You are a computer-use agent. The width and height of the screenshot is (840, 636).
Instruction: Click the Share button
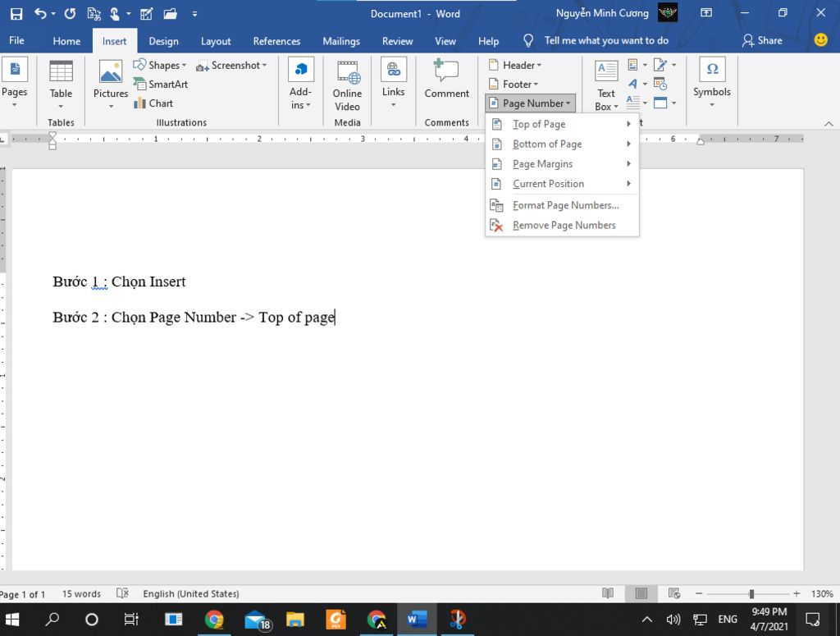pyautogui.click(x=762, y=41)
